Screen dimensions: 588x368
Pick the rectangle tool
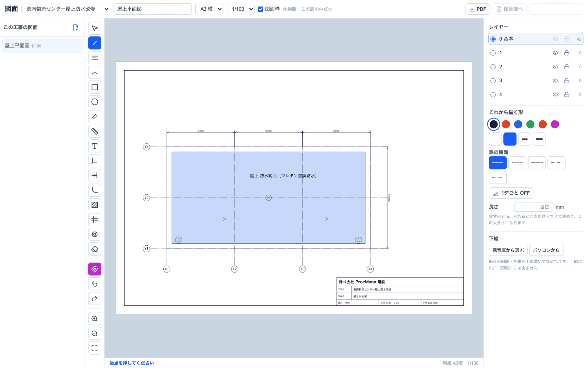coord(94,87)
